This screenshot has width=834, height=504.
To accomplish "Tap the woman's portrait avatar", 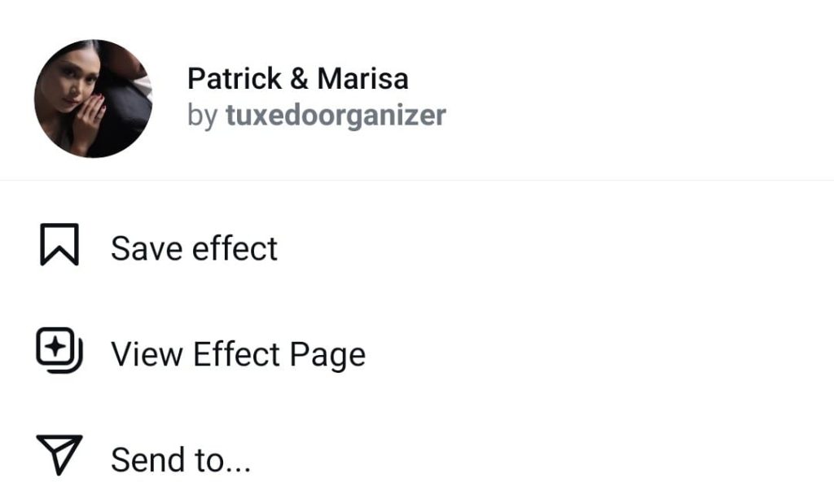I will pos(93,99).
